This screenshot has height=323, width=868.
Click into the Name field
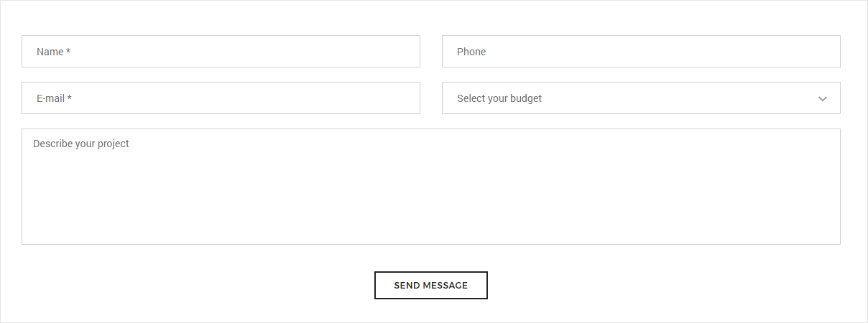(x=221, y=52)
